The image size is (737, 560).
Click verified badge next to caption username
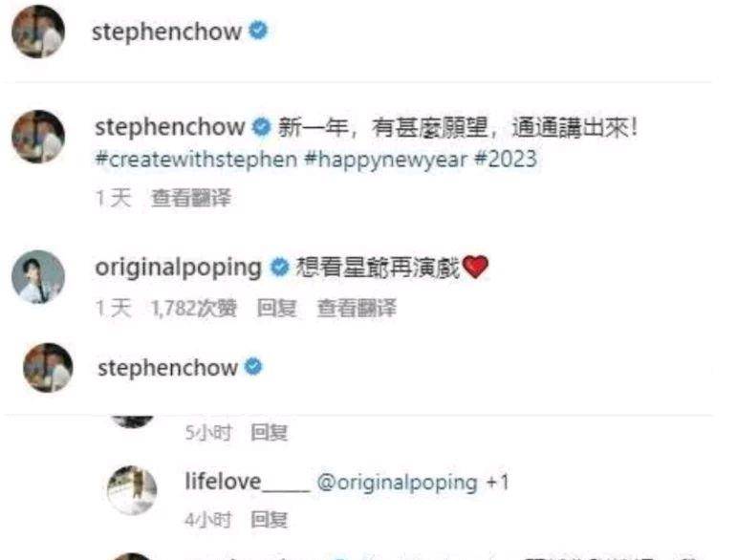[x=262, y=127]
